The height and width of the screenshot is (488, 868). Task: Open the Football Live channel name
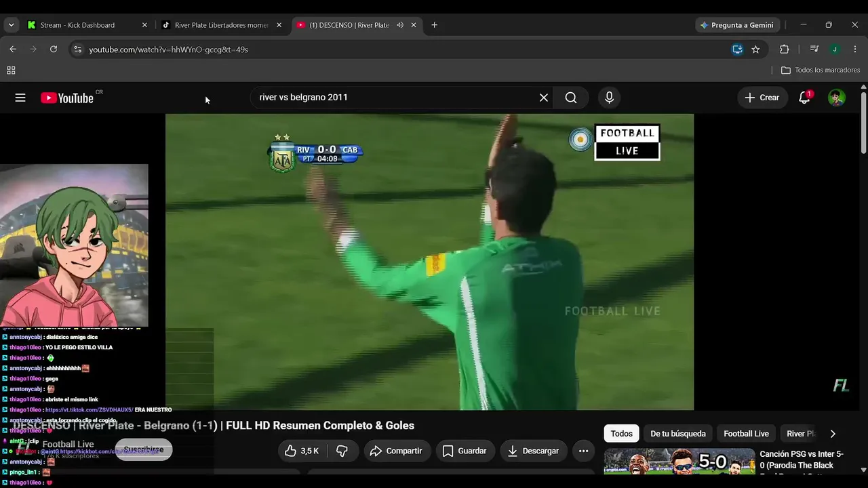coord(68,445)
